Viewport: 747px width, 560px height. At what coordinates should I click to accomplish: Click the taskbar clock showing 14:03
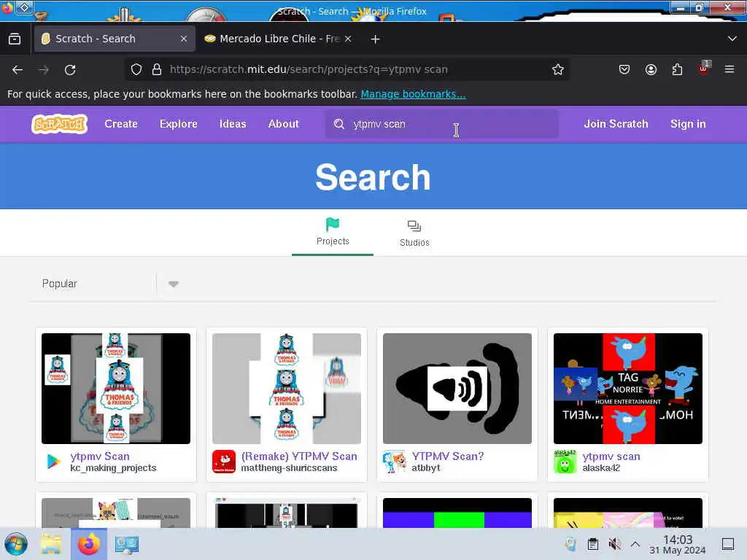[x=678, y=544]
